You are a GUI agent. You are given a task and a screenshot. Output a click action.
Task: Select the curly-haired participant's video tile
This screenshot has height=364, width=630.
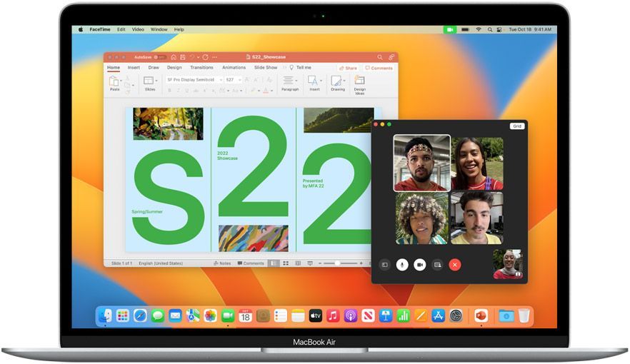(421, 218)
